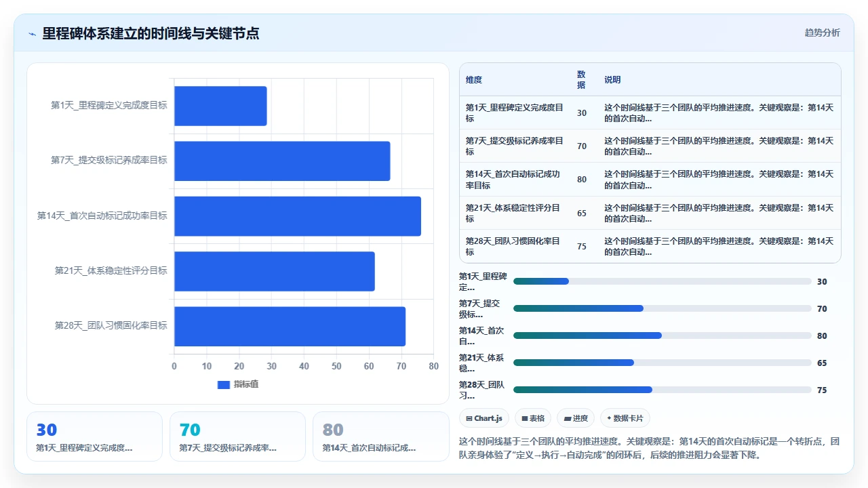Select the Chart.js tag
The height and width of the screenshot is (488, 868).
click(x=484, y=418)
